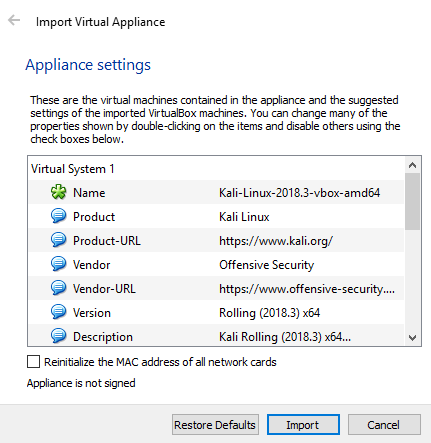Click the scroll down arrow in settings list
This screenshot has height=443, width=431.
click(413, 338)
